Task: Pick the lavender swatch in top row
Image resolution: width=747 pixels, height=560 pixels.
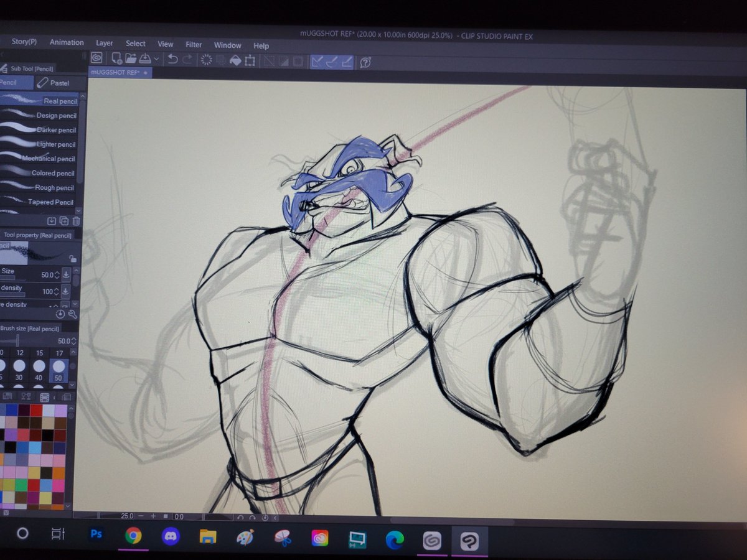Action: [x=61, y=411]
